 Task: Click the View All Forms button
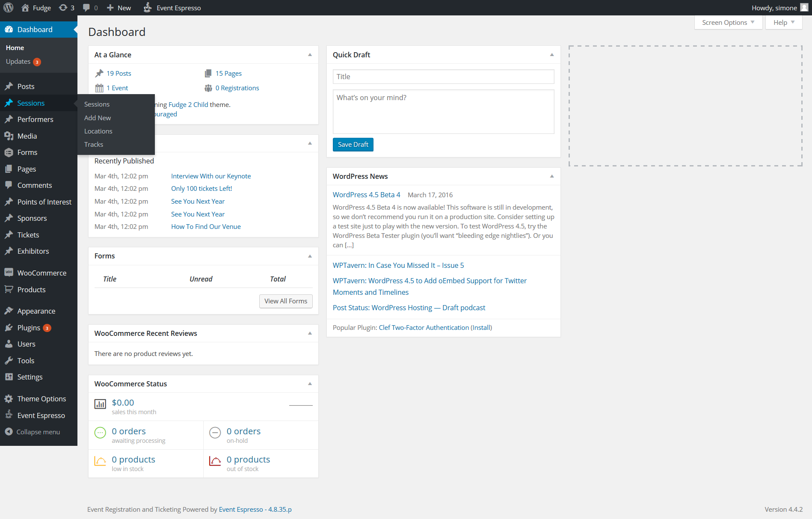[286, 301]
